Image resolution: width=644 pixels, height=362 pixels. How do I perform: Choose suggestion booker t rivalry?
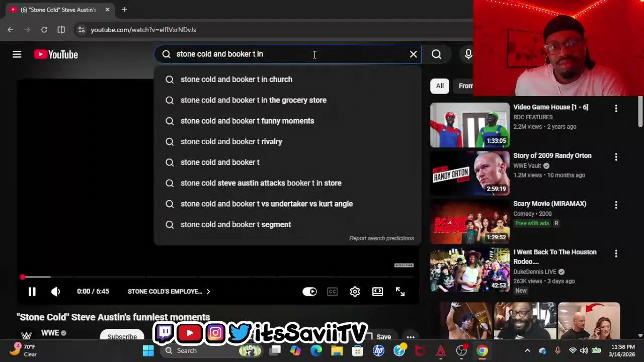(x=287, y=142)
